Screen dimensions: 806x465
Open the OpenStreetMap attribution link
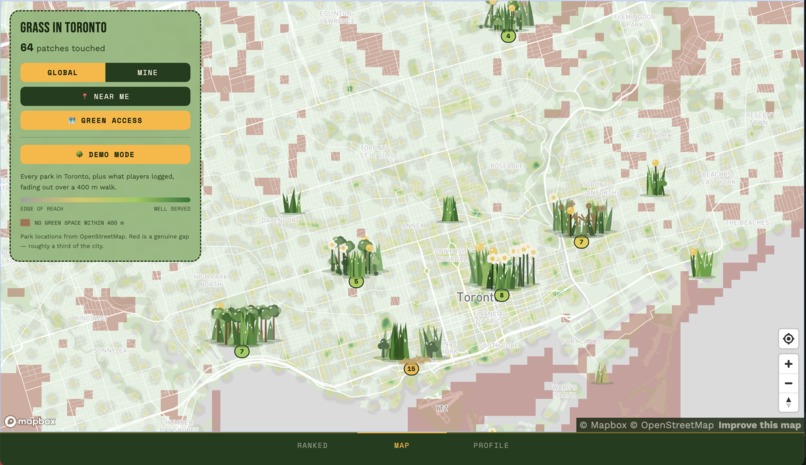(672, 425)
